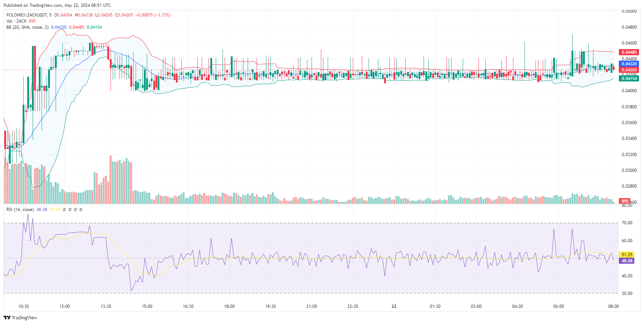Click the bold 22 date label
This screenshot has width=644, height=324.
click(x=394, y=306)
